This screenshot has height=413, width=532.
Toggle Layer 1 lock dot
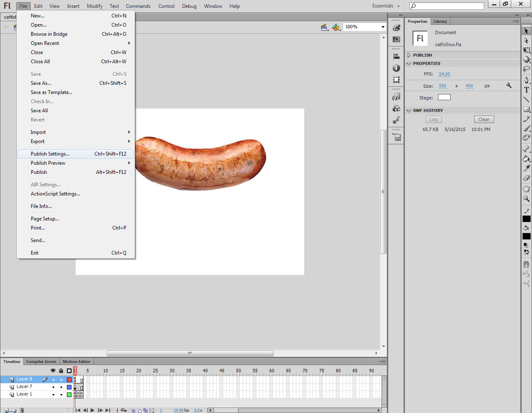coord(61,394)
